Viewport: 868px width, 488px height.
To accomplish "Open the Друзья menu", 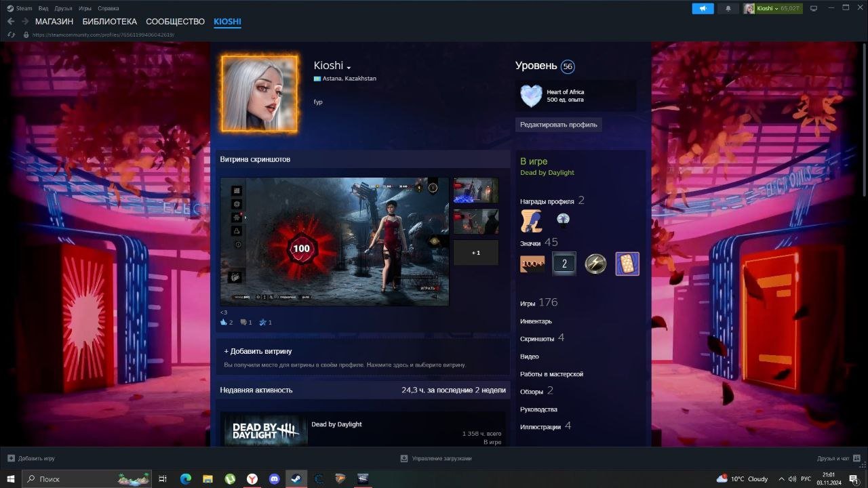I will [x=63, y=8].
